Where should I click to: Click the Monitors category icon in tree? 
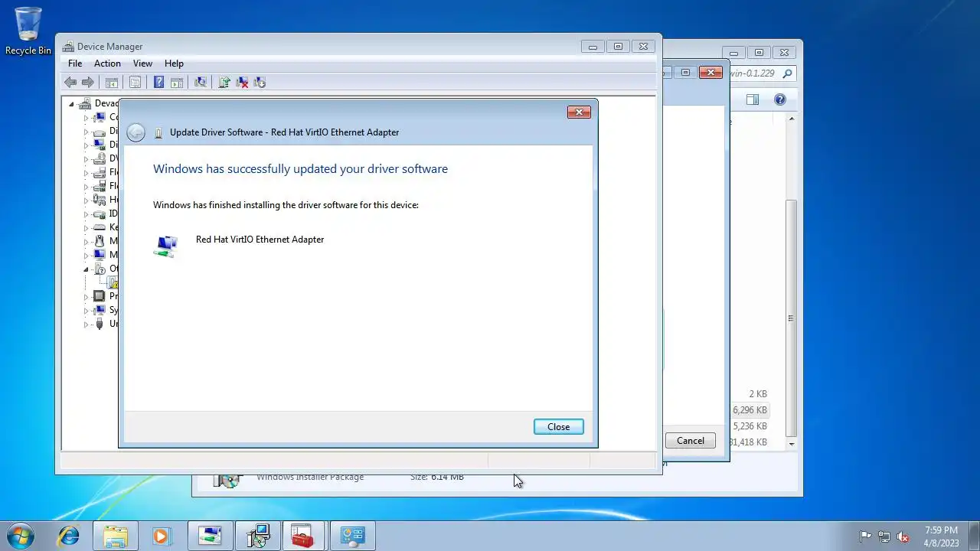[x=100, y=255]
